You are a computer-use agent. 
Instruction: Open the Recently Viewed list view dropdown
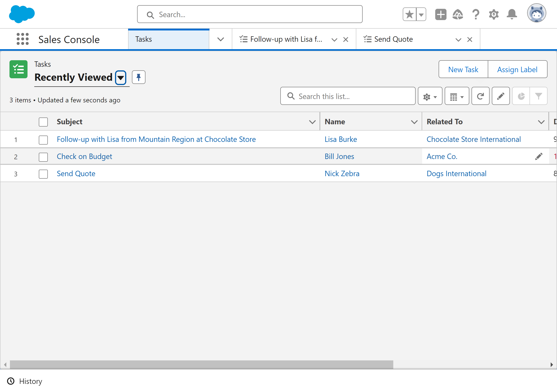coord(121,78)
